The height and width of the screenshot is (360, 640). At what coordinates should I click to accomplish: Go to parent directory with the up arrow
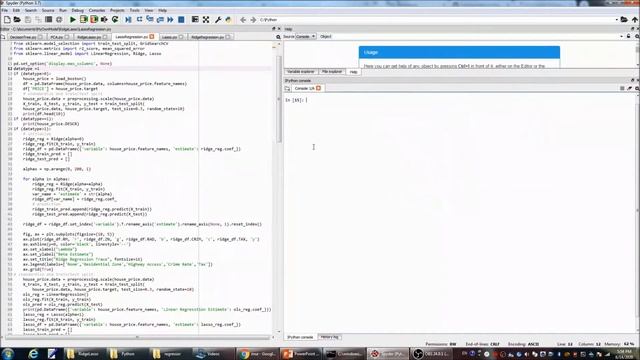(635, 20)
